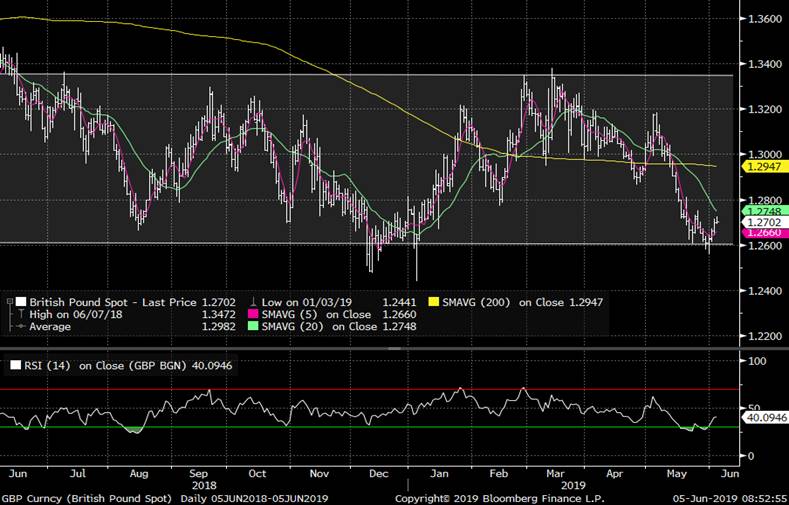Click the yellow SMAVG (200) color swatch
789x505 pixels.
pos(433,302)
